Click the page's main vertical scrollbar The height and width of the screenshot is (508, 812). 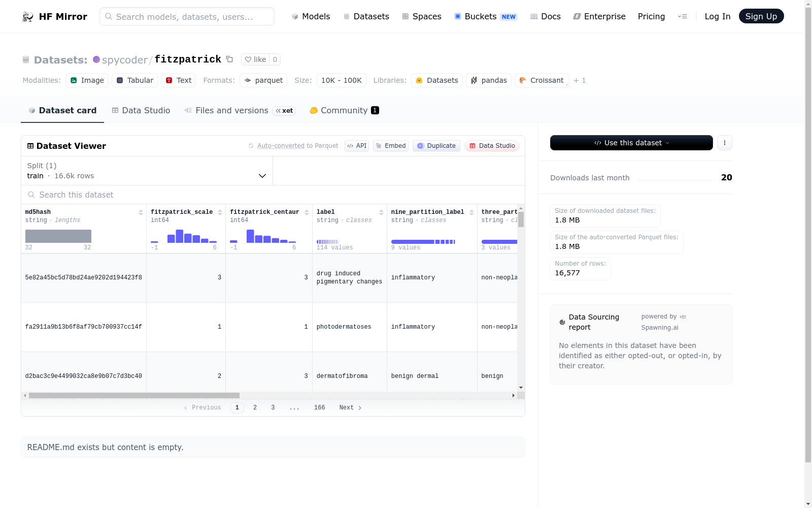(x=808, y=234)
